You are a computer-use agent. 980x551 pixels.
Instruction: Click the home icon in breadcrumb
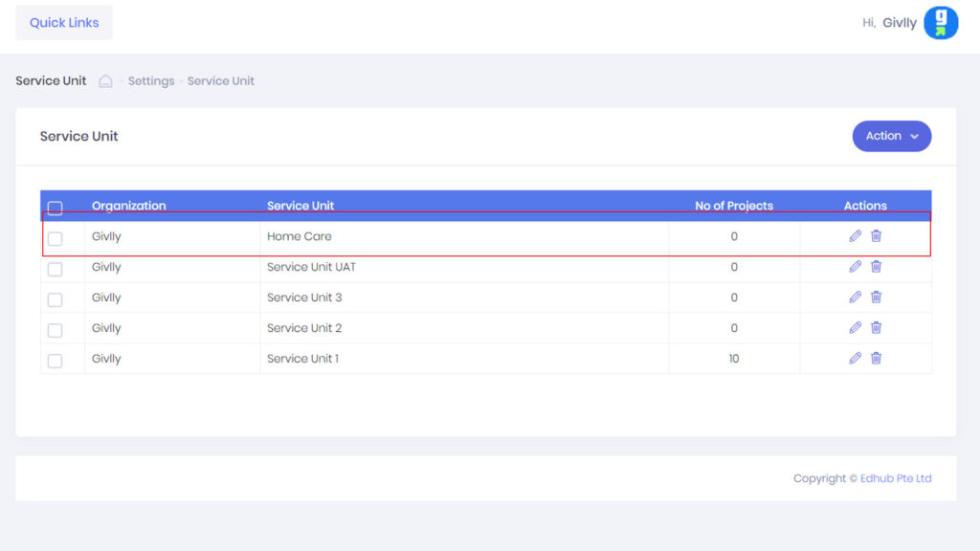point(106,81)
